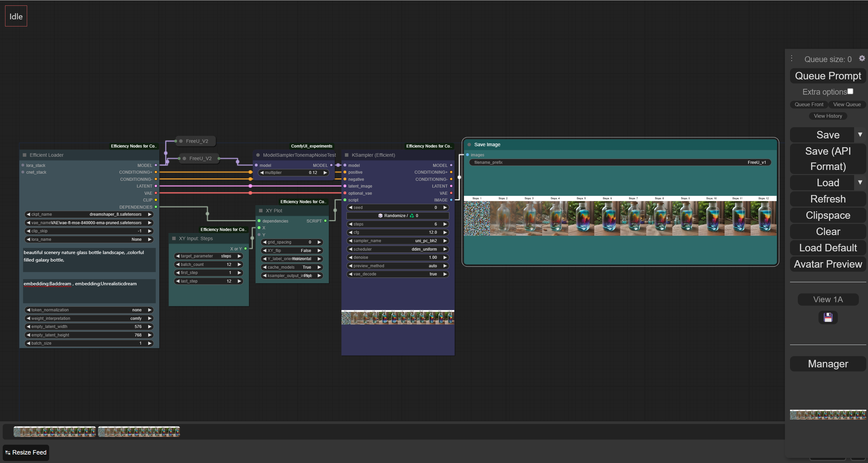Adjust the multiplier 0.12 slider
Image resolution: width=868 pixels, height=463 pixels.
pyautogui.click(x=293, y=173)
